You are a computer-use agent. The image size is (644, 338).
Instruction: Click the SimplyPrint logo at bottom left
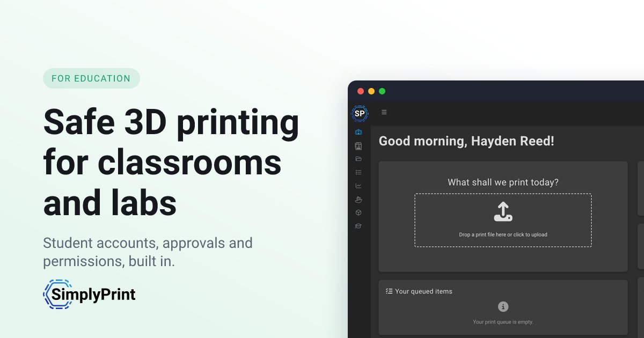89,295
